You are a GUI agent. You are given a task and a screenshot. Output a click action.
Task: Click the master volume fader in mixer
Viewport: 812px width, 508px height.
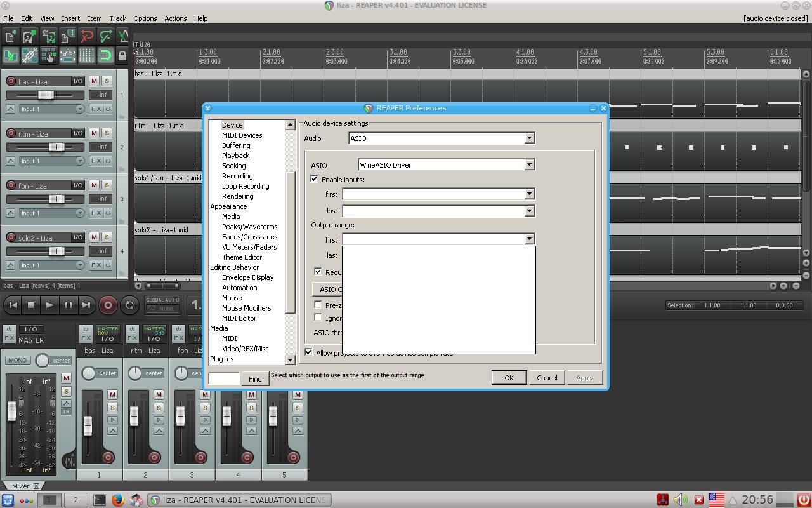coord(11,411)
